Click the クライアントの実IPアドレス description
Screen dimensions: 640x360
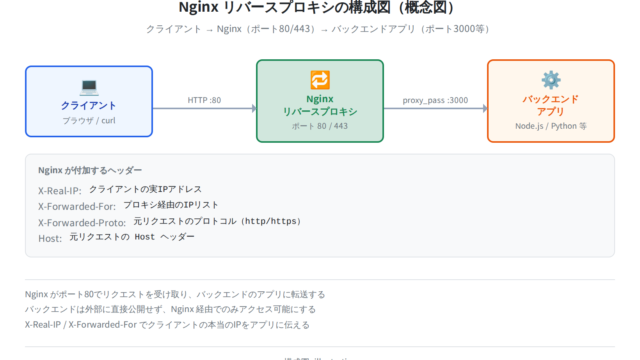(145, 189)
